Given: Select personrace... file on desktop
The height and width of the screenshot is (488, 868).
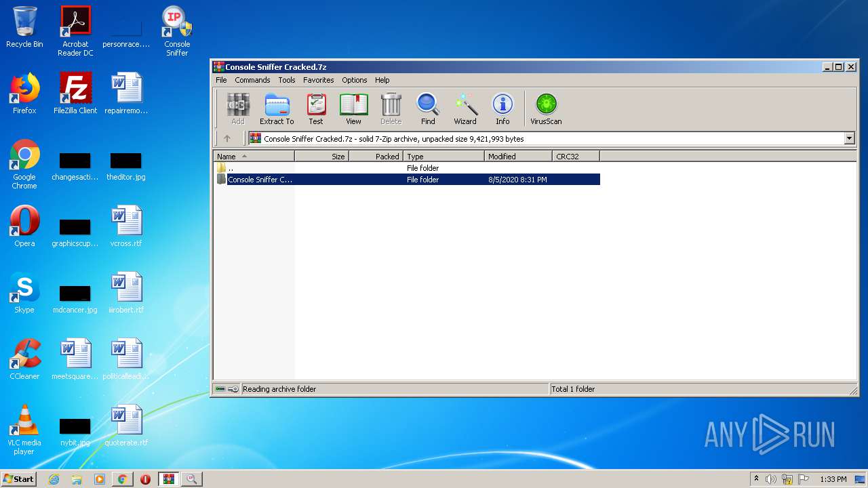Looking at the screenshot, I should [x=126, y=34].
